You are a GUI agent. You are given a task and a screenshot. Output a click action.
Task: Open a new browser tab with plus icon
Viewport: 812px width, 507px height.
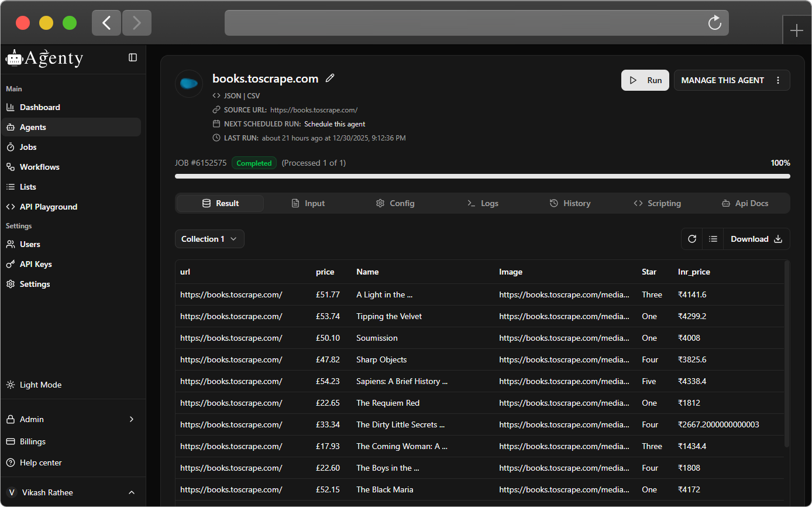tap(796, 31)
